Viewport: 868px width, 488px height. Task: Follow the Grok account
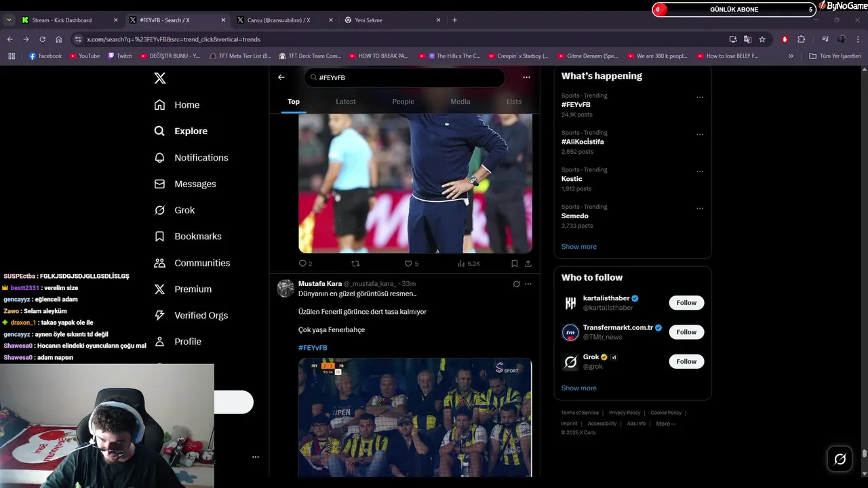point(686,361)
